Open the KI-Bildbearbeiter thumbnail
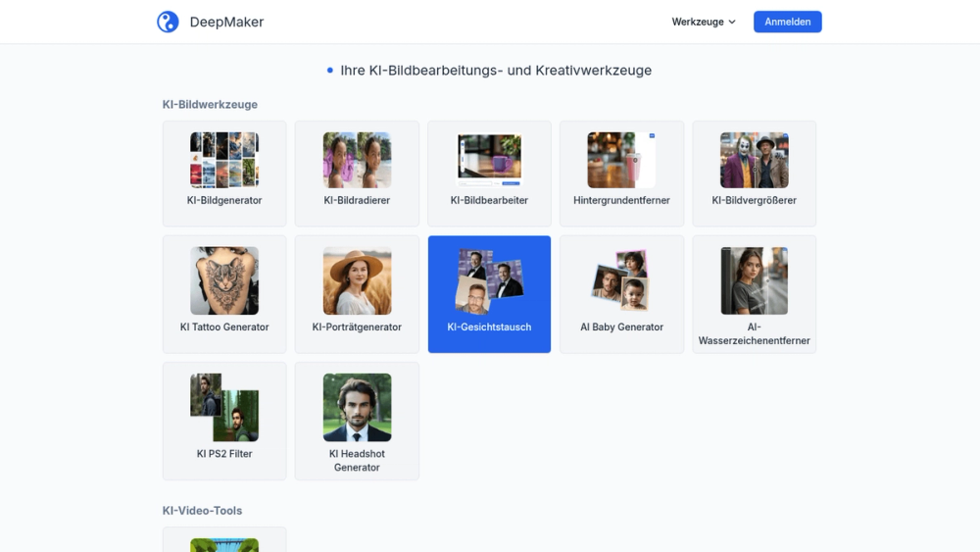The width and height of the screenshot is (980, 552). coord(489,160)
